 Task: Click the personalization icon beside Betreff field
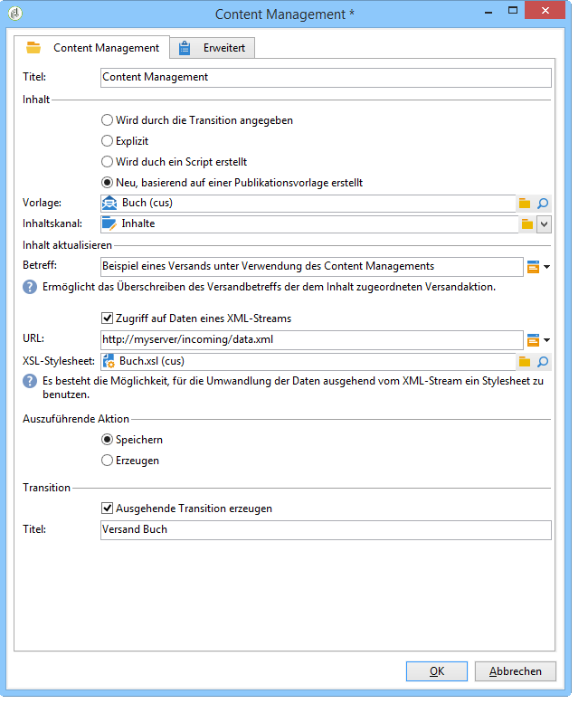[533, 266]
